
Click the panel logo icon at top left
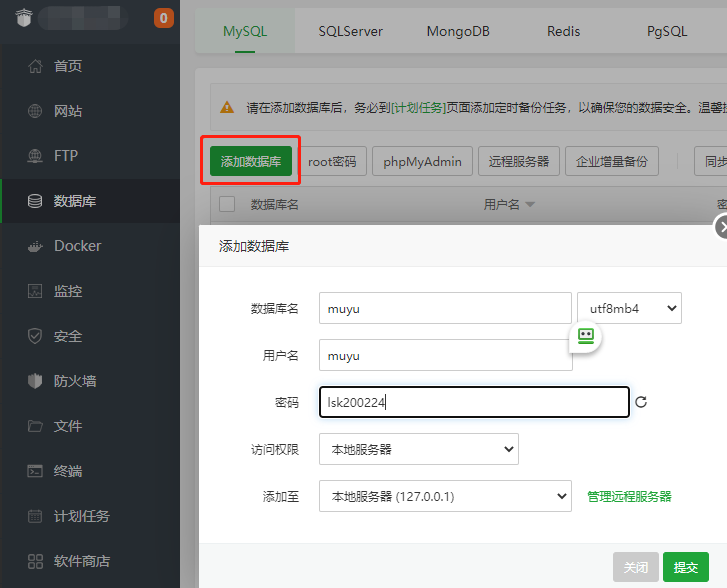[24, 18]
